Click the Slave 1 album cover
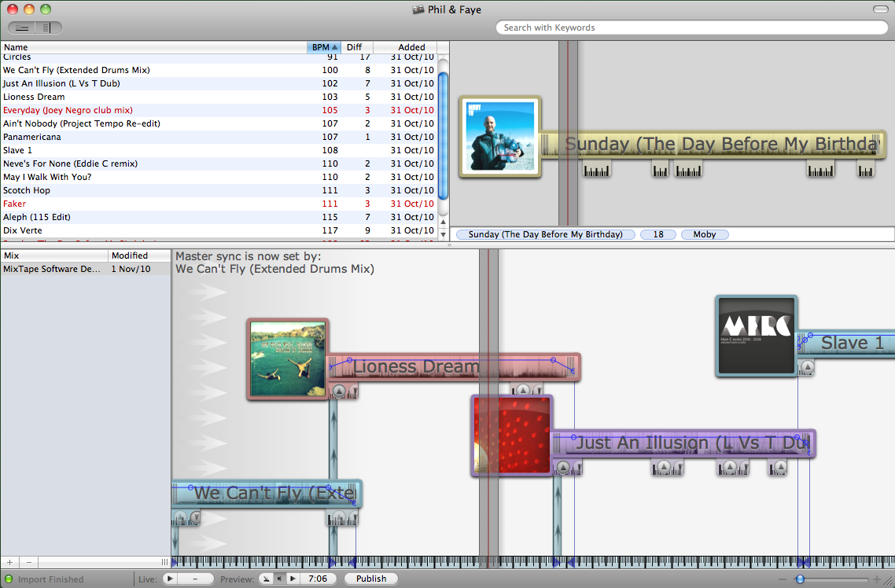Viewport: 895px width, 588px height. coord(756,336)
